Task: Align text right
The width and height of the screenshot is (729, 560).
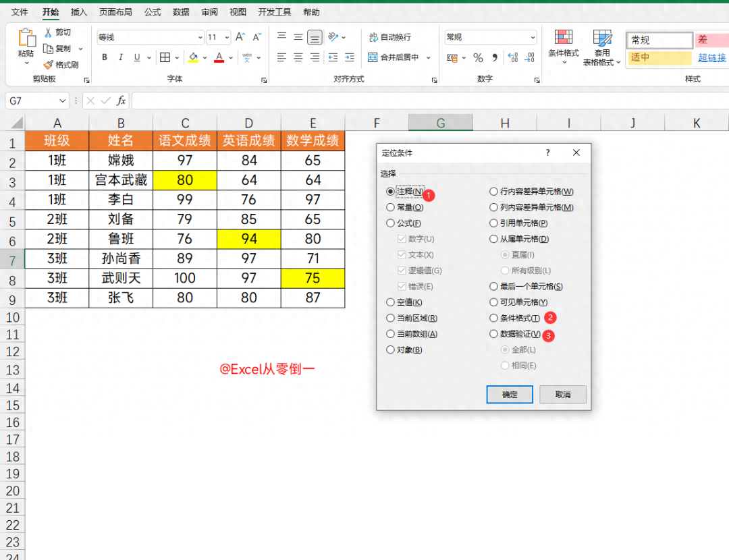Action: (x=315, y=57)
